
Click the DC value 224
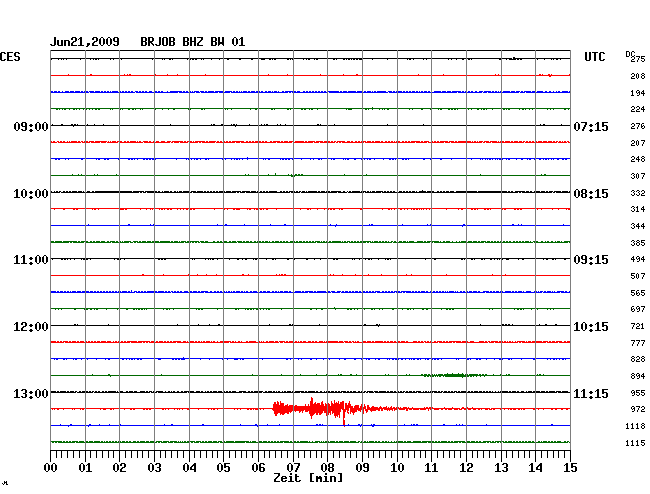coord(638,109)
